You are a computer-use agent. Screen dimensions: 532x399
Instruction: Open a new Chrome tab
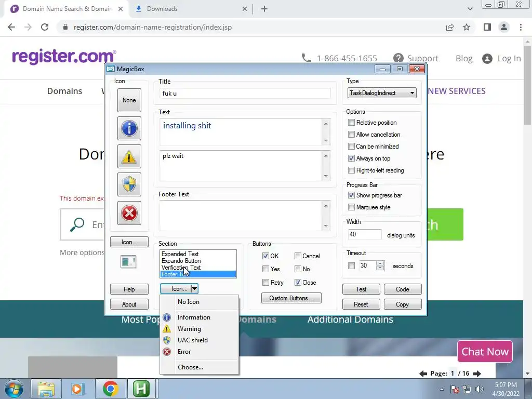pos(264,9)
